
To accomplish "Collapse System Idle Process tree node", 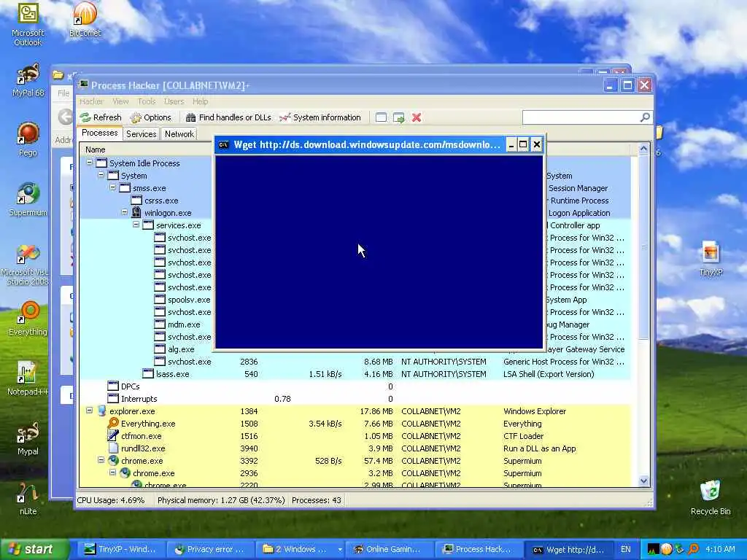I will 89,163.
